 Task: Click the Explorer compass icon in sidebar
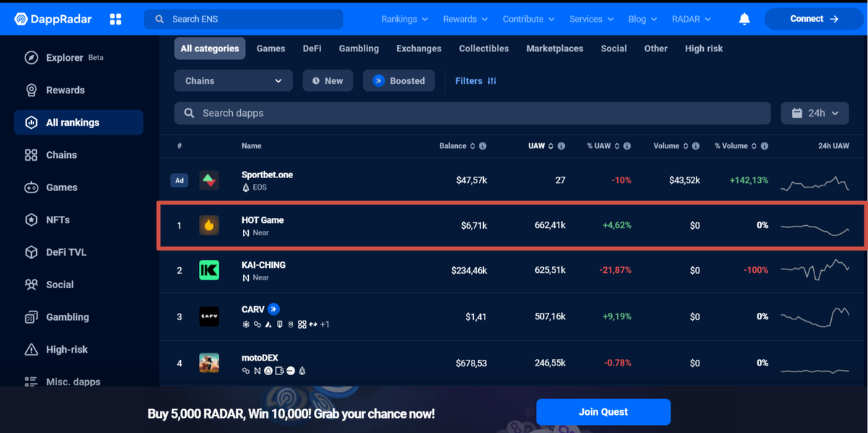click(x=31, y=58)
